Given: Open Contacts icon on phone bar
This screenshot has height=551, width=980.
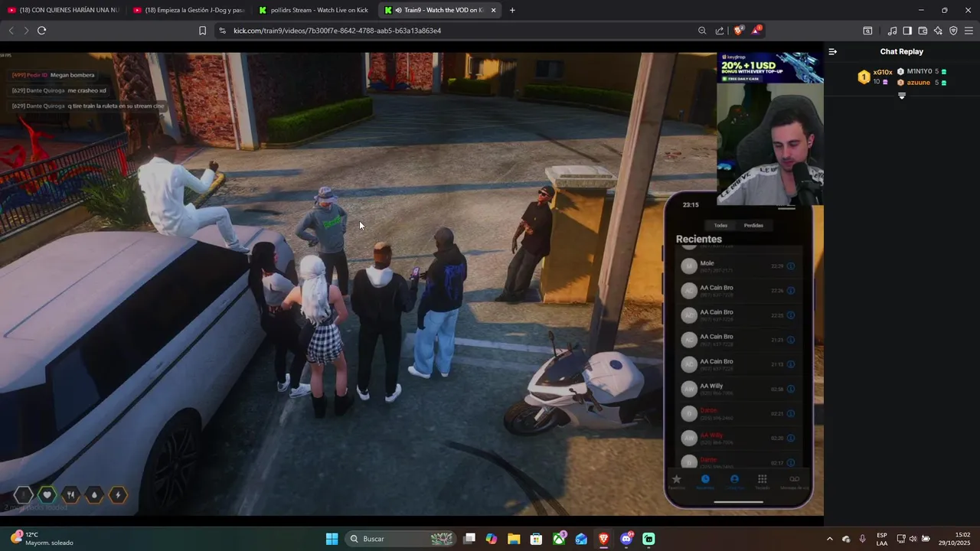Looking at the screenshot, I should (734, 481).
